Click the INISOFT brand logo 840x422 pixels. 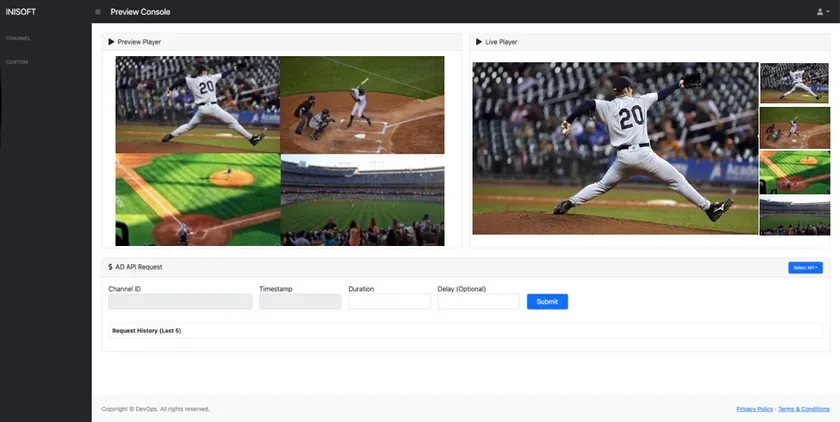(x=21, y=12)
